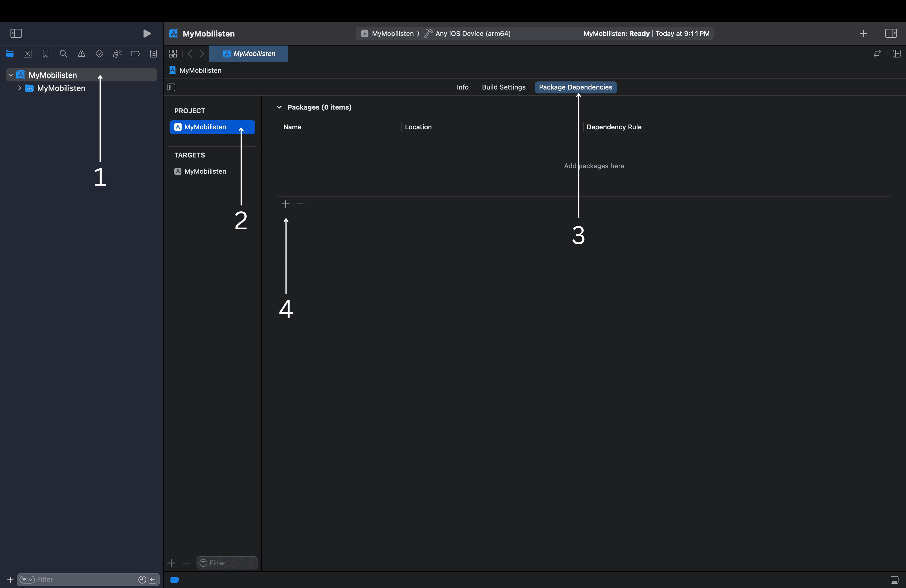Collapse the MyMobilisten project root chevron
This screenshot has height=588, width=906.
point(11,75)
